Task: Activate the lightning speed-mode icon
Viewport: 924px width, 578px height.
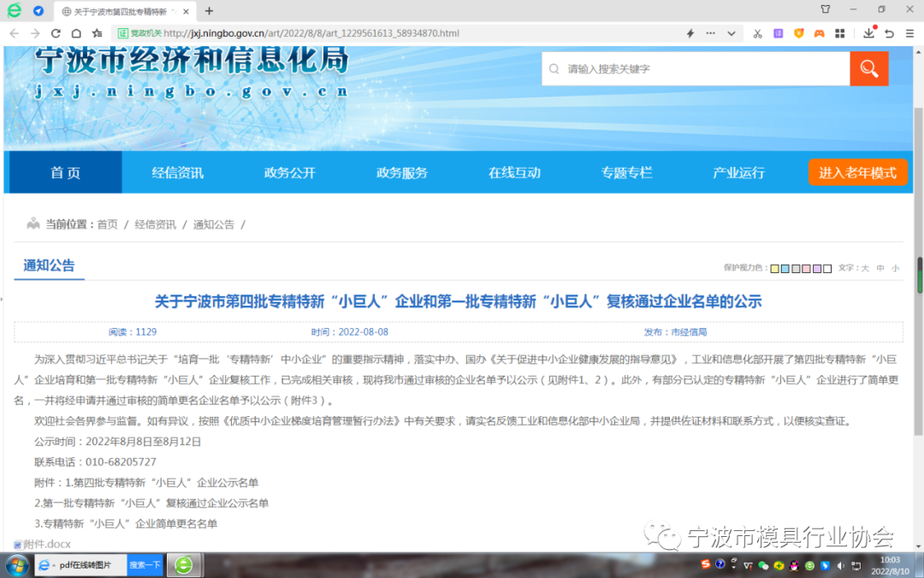Action: [x=690, y=33]
